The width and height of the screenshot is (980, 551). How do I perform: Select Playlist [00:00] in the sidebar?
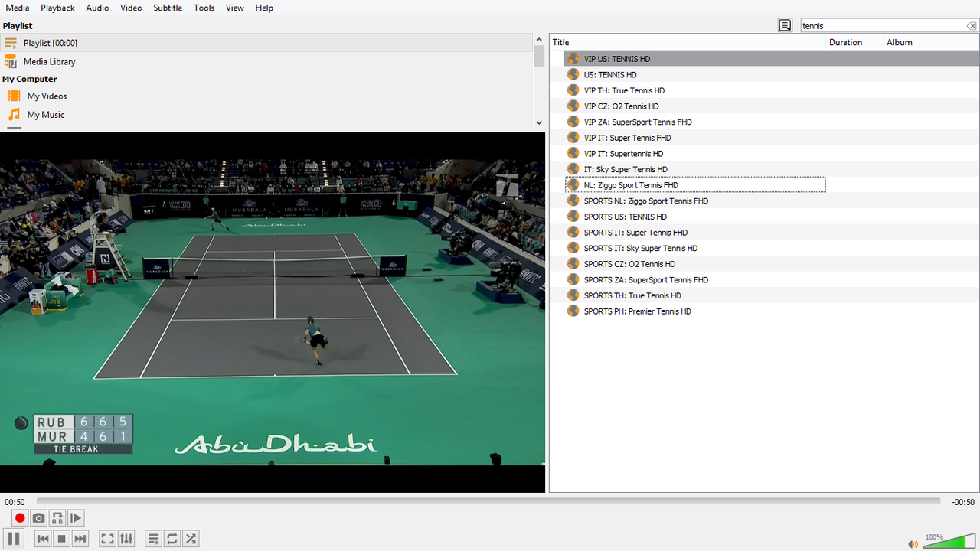point(266,43)
